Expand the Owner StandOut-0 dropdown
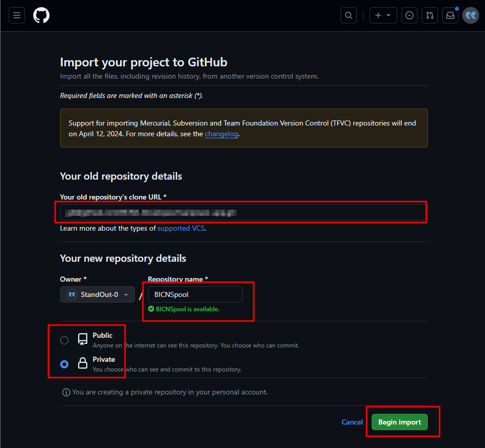The width and height of the screenshot is (485, 448). (x=98, y=294)
